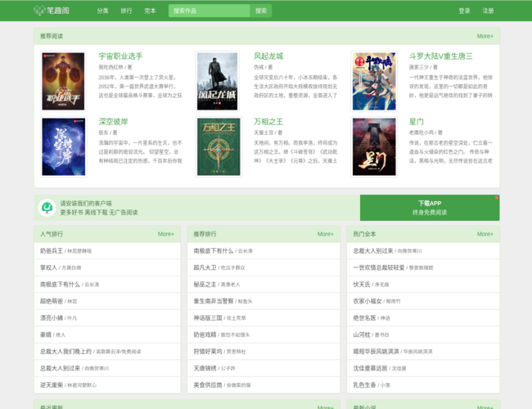Screen dimensions: 532x409
Task: View the 星门 book cover
Action: point(374,146)
